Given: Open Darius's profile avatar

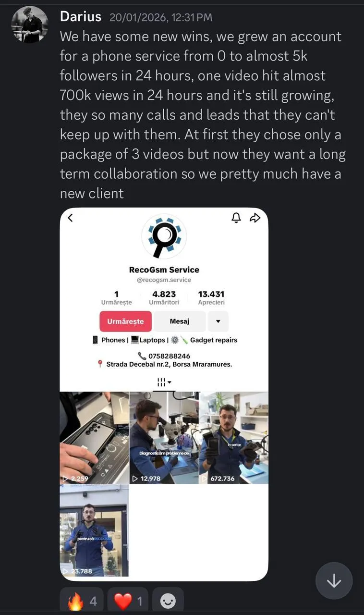Looking at the screenshot, I should point(30,25).
